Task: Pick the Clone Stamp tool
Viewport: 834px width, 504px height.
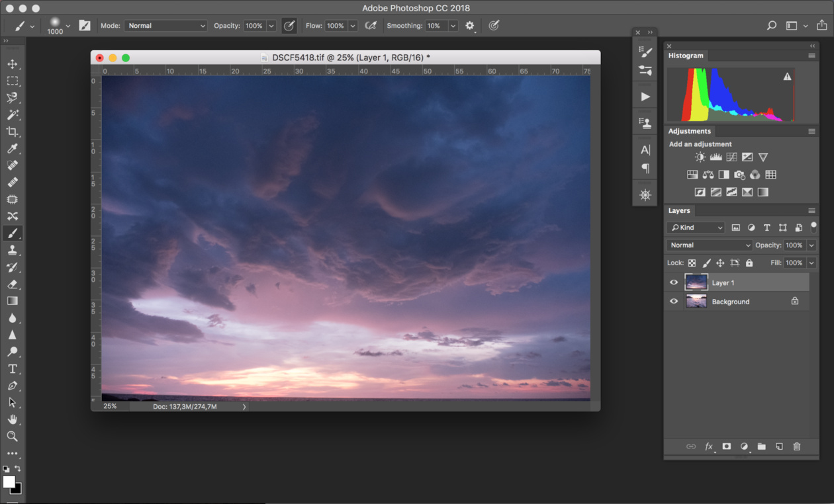Action: click(x=13, y=250)
